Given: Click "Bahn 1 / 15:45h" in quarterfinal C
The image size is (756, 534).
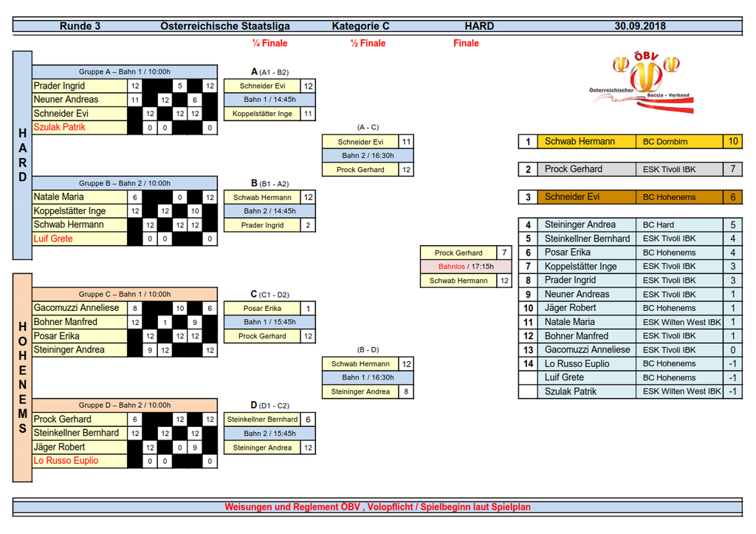Looking at the screenshot, I should [x=269, y=322].
